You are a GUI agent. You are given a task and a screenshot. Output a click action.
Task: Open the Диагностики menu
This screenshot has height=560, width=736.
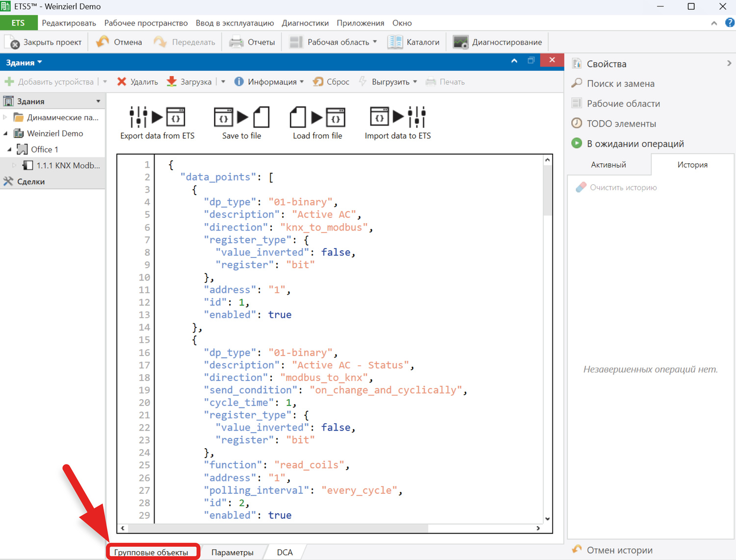(x=305, y=23)
